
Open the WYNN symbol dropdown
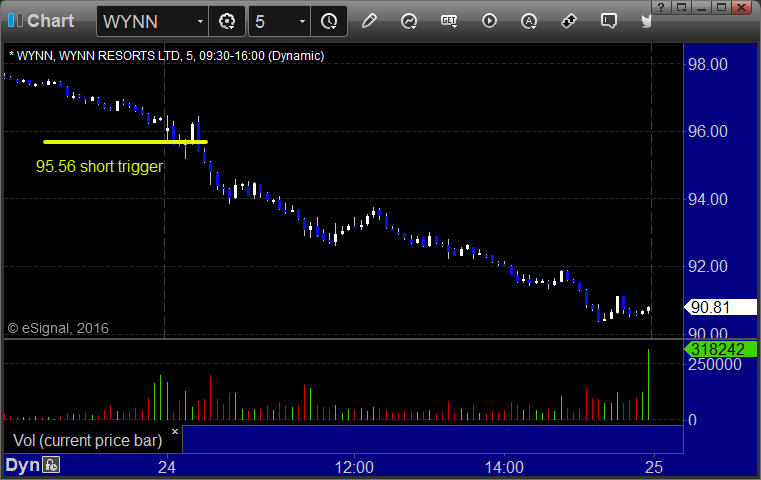click(x=200, y=21)
